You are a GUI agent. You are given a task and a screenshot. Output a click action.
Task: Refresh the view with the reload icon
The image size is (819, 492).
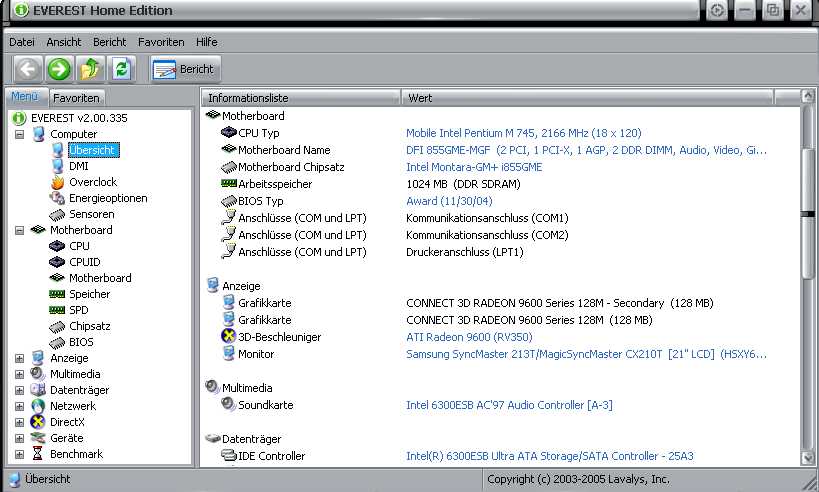click(122, 69)
